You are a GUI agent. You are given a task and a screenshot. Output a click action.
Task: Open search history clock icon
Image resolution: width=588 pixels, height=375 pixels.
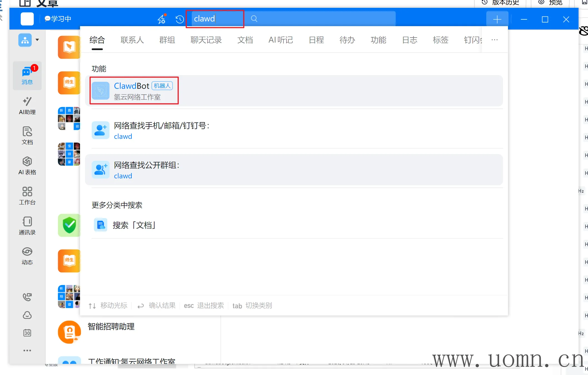click(x=180, y=19)
